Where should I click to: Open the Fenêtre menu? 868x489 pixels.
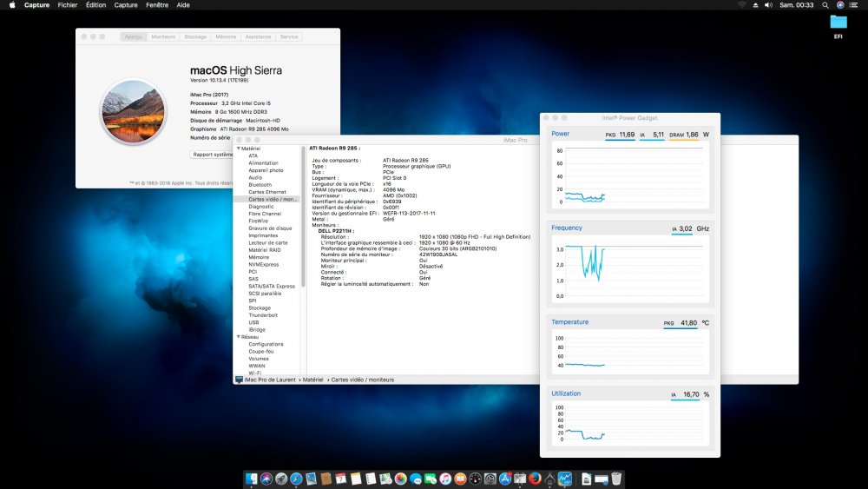click(x=157, y=5)
